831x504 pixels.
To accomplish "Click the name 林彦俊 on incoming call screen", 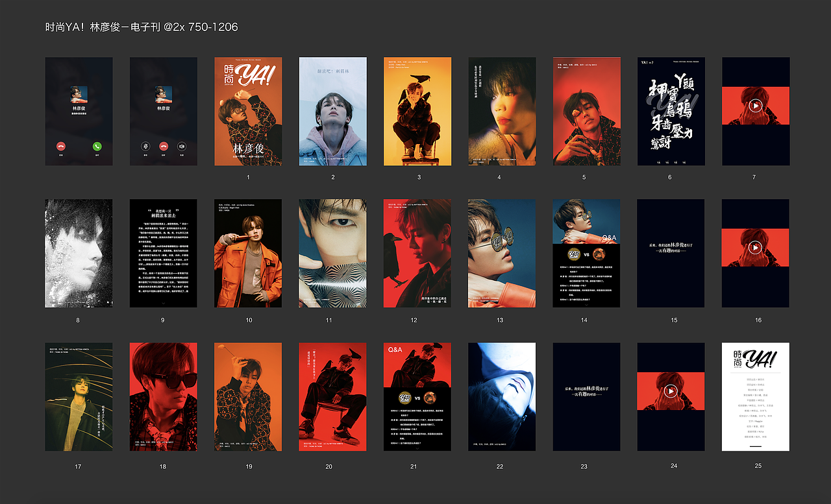I will click(x=79, y=108).
